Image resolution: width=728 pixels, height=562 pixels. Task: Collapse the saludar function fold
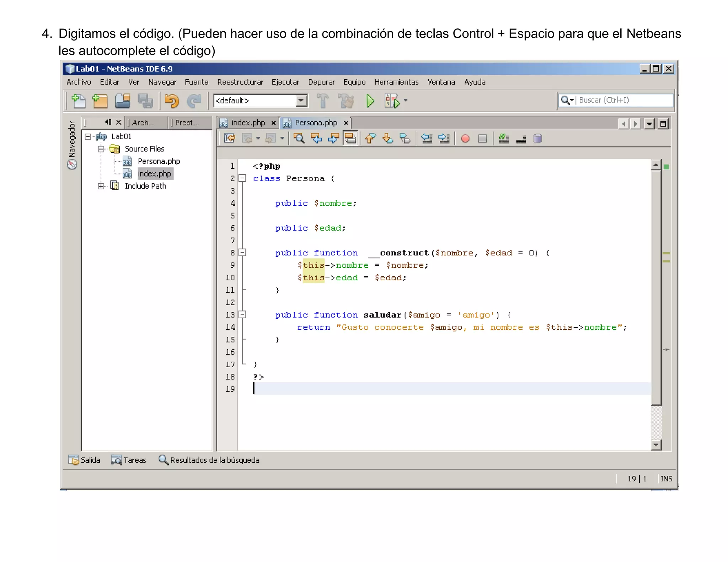coord(242,315)
